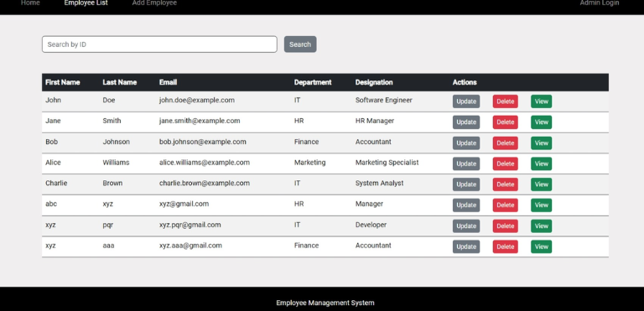Update Alice Williams' entry
The image size is (644, 311).
click(x=466, y=163)
